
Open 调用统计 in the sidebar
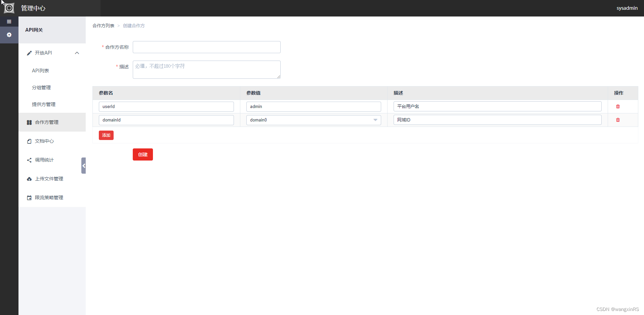[x=52, y=160]
